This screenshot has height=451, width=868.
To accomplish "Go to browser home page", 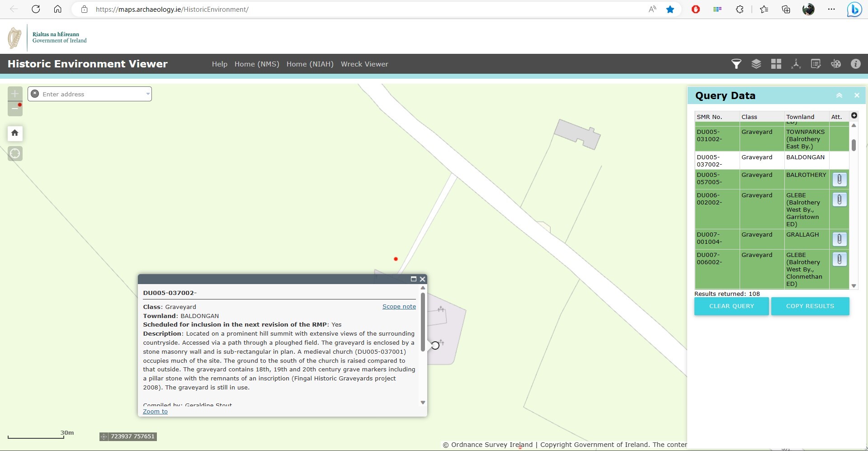I will pos(57,9).
